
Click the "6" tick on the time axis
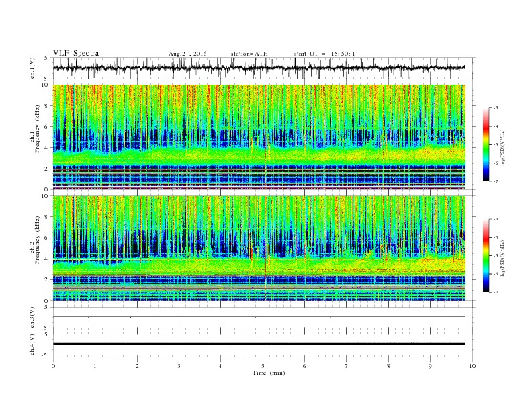[304, 366]
